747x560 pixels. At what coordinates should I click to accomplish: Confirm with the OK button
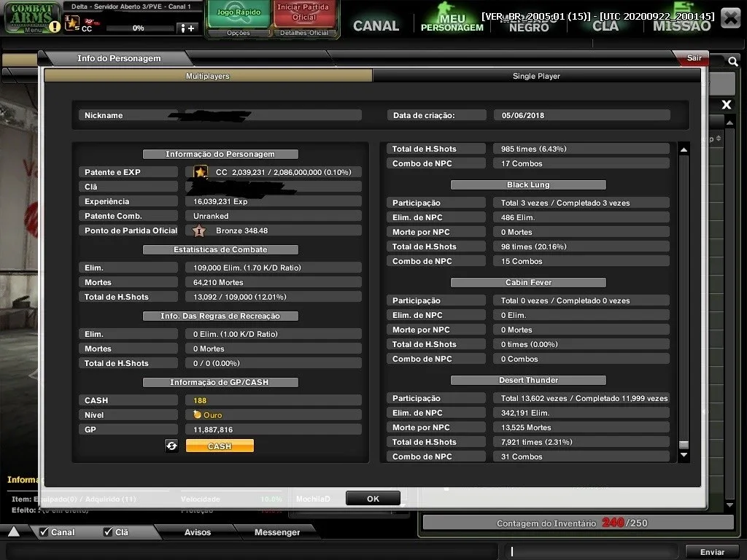pos(373,499)
